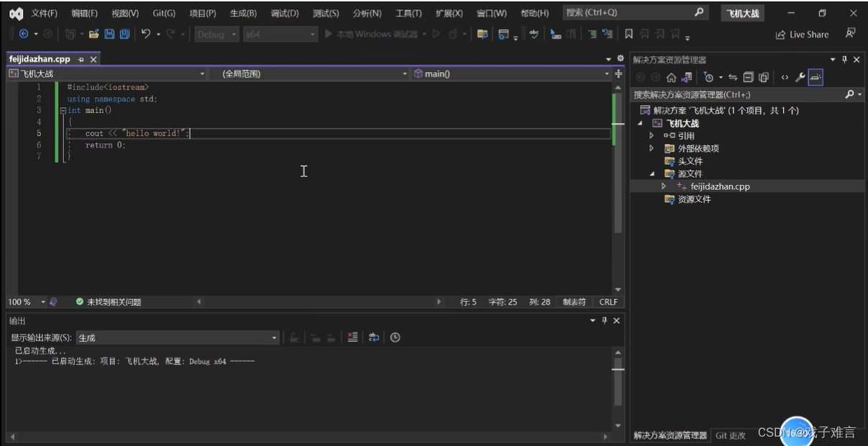Select 资源文件 folder in Solution Explorer
This screenshot has height=446, width=868.
pyautogui.click(x=694, y=199)
